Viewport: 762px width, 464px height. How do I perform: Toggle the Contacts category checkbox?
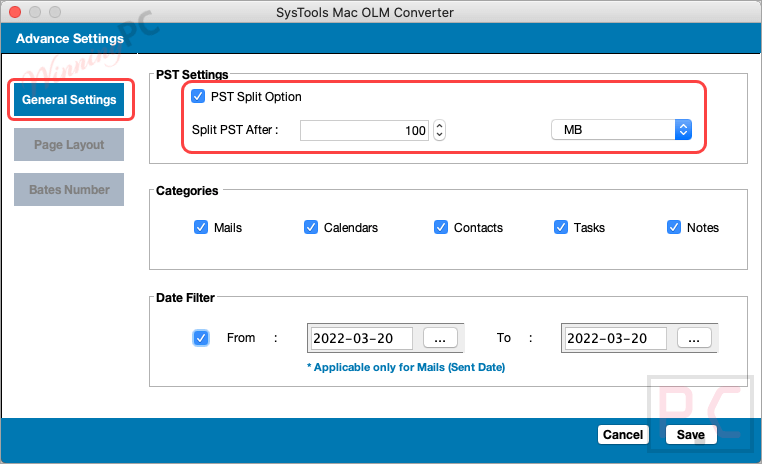coord(441,227)
